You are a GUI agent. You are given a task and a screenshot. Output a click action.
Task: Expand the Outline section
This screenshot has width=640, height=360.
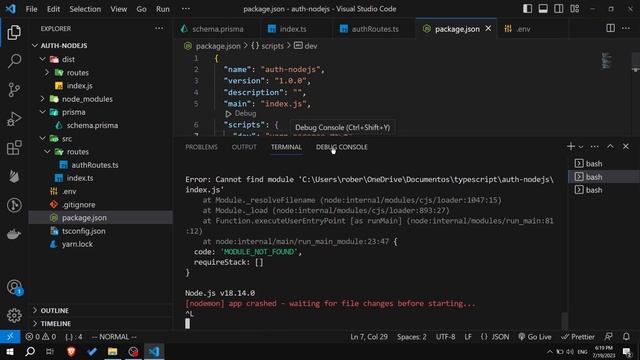pyautogui.click(x=101, y=311)
